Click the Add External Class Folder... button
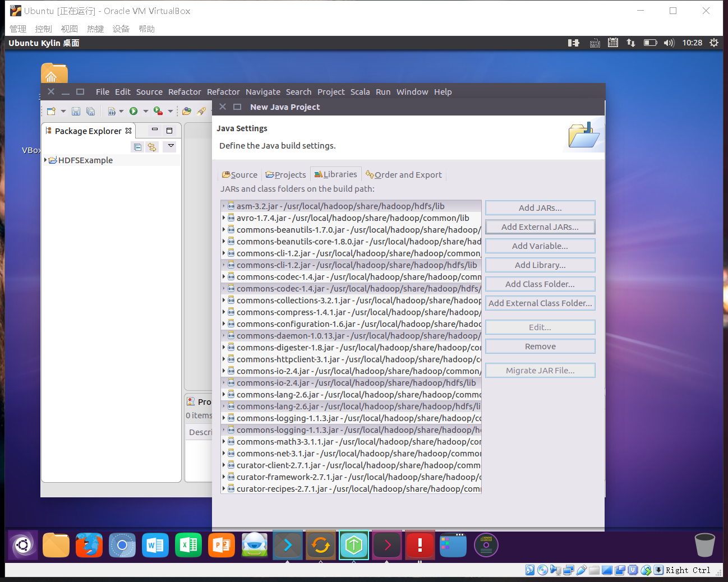This screenshot has height=582, width=728. pos(540,303)
